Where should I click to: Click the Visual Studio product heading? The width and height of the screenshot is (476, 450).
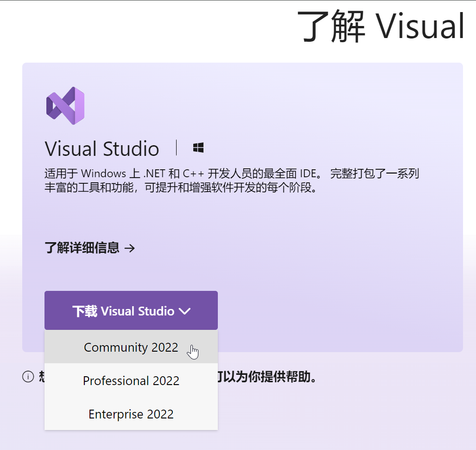coord(102,148)
